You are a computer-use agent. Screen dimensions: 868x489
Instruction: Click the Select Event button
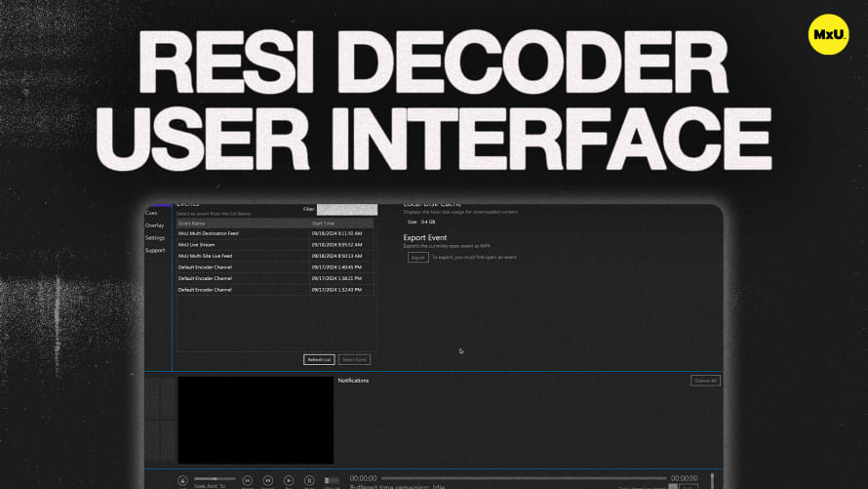click(354, 359)
